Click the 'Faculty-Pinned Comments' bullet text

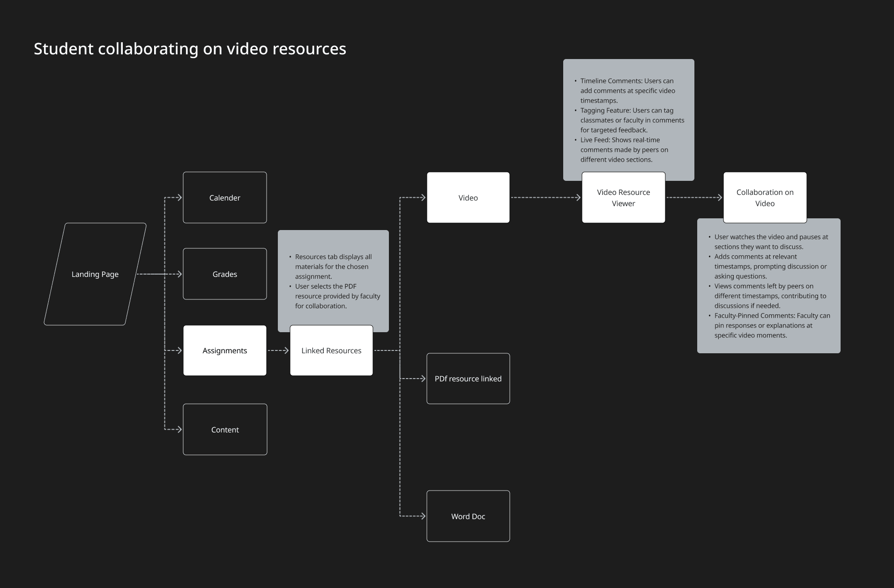(772, 325)
